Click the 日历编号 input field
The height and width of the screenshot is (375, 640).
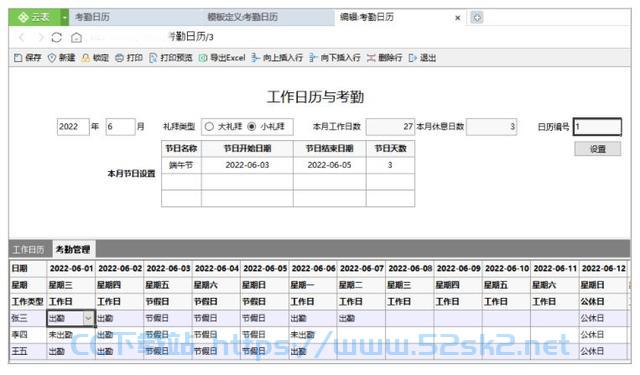(598, 126)
